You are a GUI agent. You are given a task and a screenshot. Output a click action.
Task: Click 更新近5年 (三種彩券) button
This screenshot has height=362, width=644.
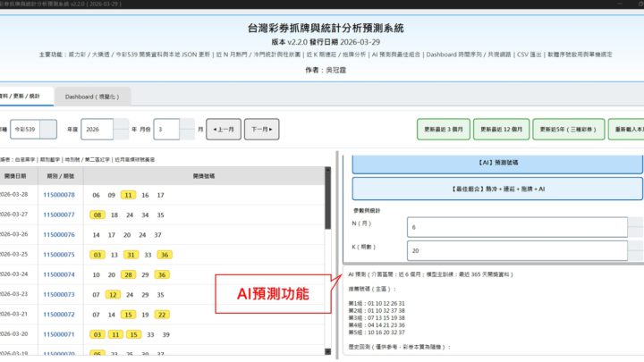point(568,130)
